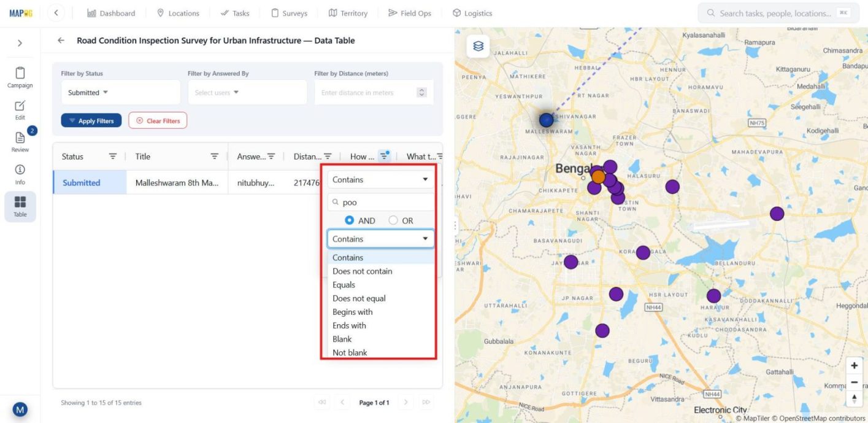Open the map layers icon
The width and height of the screenshot is (868, 423).
pos(478,47)
